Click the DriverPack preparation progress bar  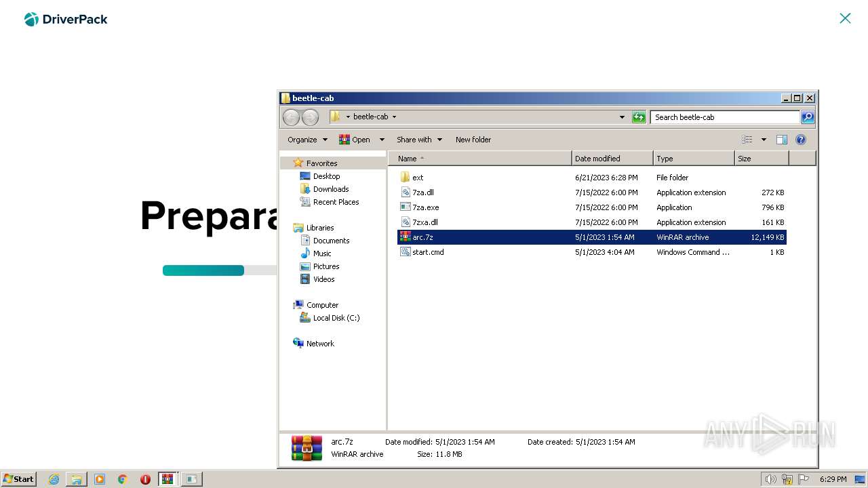pyautogui.click(x=220, y=270)
